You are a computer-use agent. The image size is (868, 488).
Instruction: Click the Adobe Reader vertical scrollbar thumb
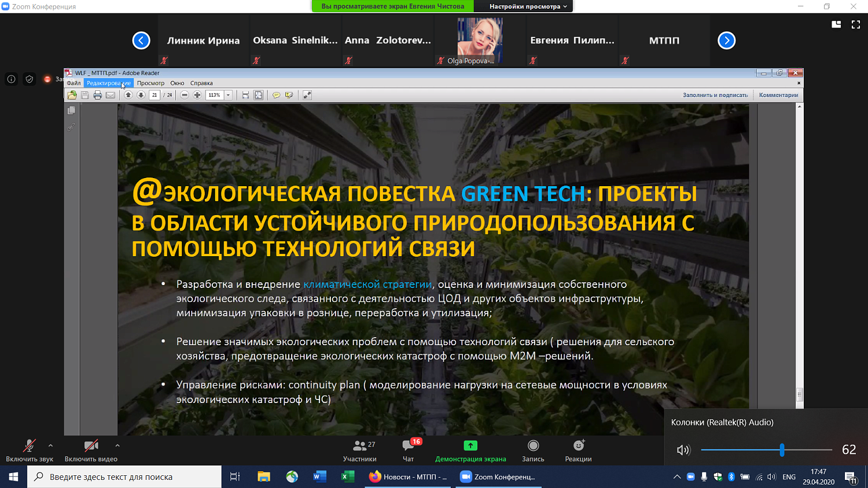pyautogui.click(x=800, y=394)
